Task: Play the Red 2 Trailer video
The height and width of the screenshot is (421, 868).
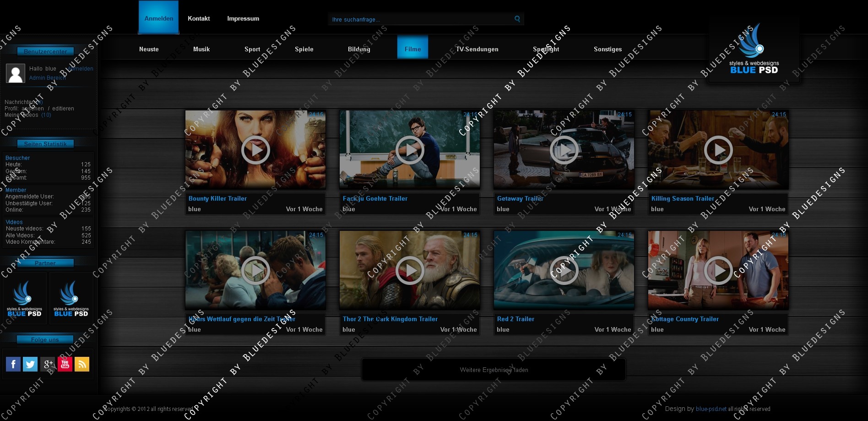Action: [x=564, y=270]
